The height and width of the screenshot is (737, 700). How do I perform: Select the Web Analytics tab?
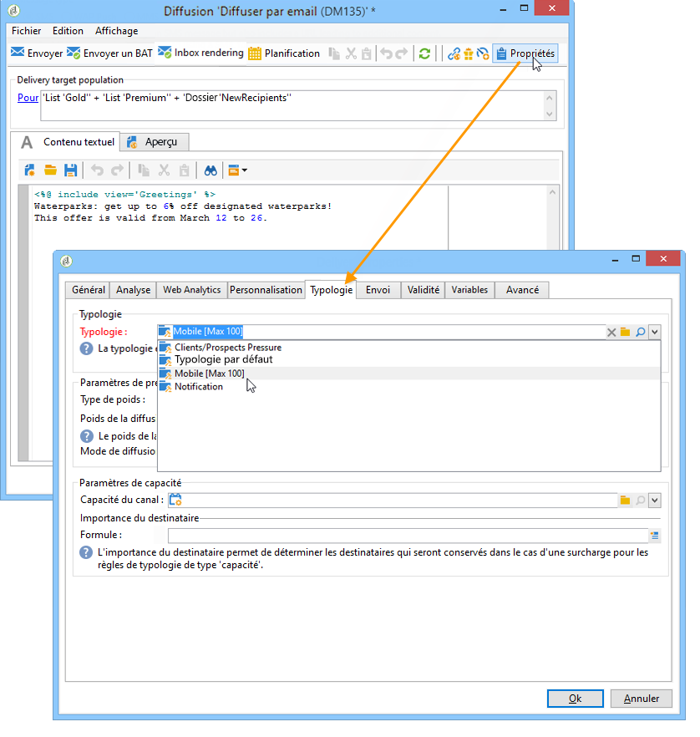191,290
